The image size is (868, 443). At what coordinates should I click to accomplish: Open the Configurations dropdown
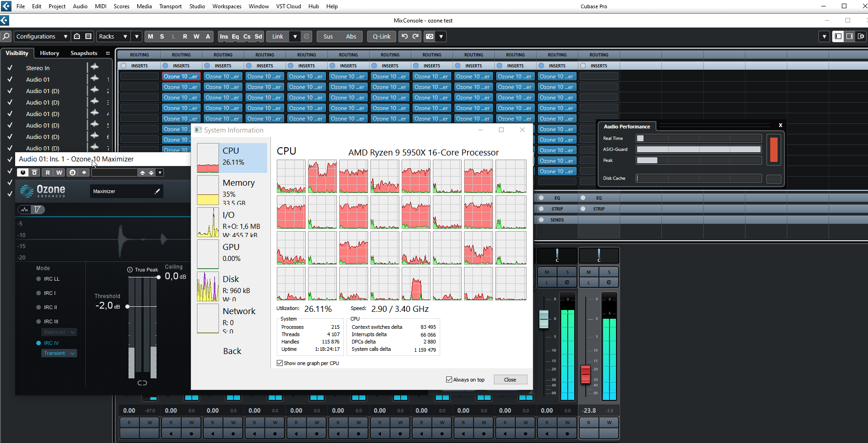[x=41, y=36]
